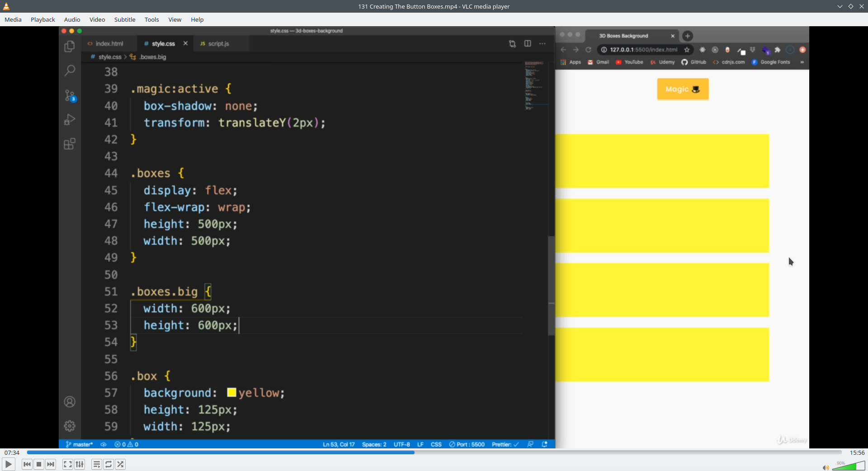
Task: Open a new browser tab with plus
Action: [688, 36]
